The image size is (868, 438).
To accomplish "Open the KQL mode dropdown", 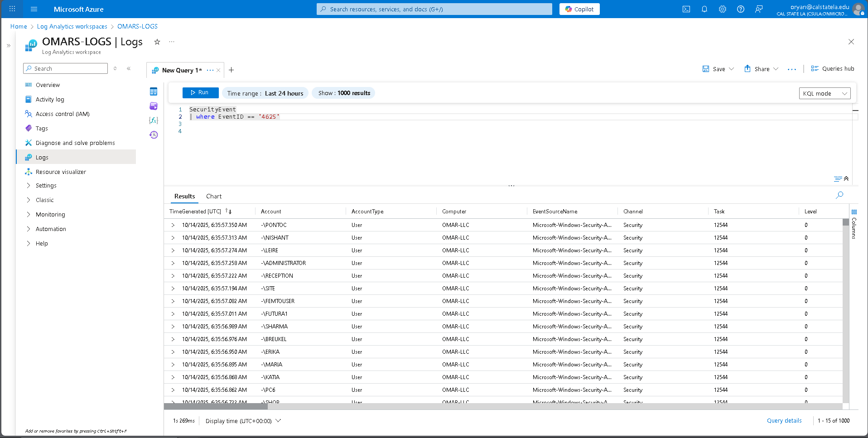I will point(825,93).
